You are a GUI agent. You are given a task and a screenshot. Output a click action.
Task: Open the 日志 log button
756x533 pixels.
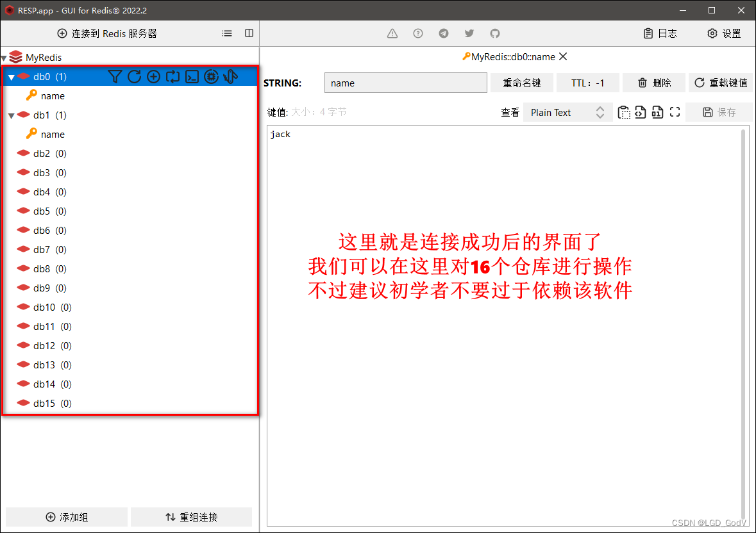660,33
